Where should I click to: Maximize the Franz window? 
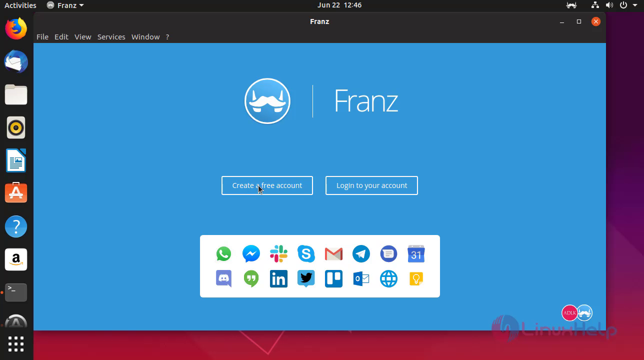click(x=579, y=21)
